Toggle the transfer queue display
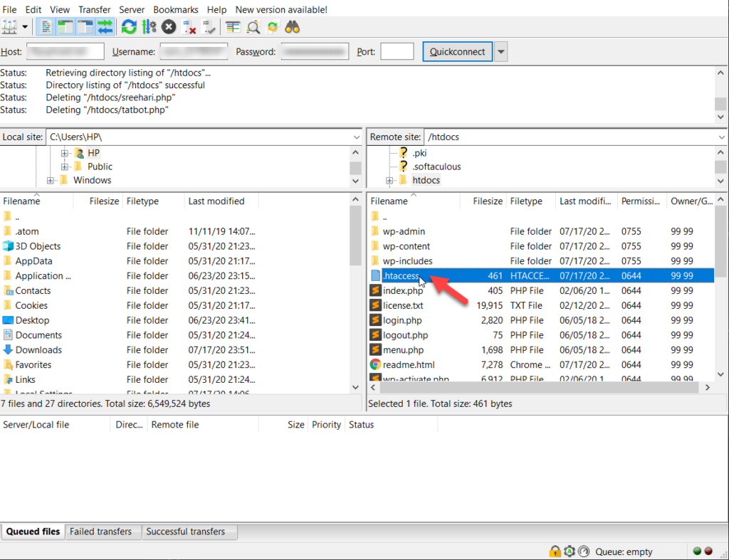Viewport: 729px width, 560px height. click(105, 28)
